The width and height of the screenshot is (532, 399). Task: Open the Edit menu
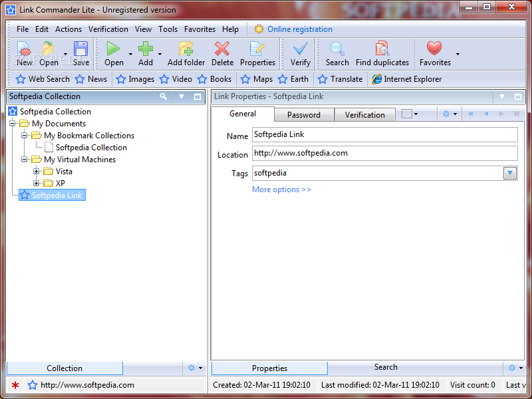tap(42, 29)
